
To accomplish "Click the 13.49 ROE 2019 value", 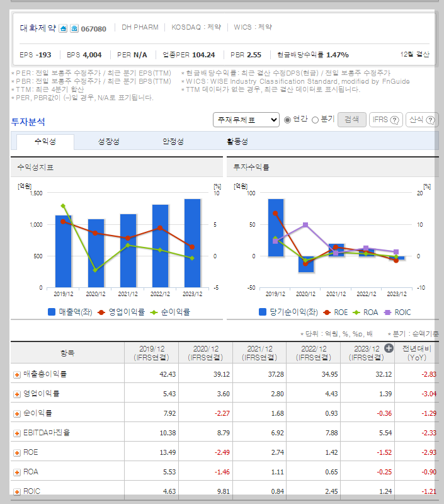I will point(168,452).
